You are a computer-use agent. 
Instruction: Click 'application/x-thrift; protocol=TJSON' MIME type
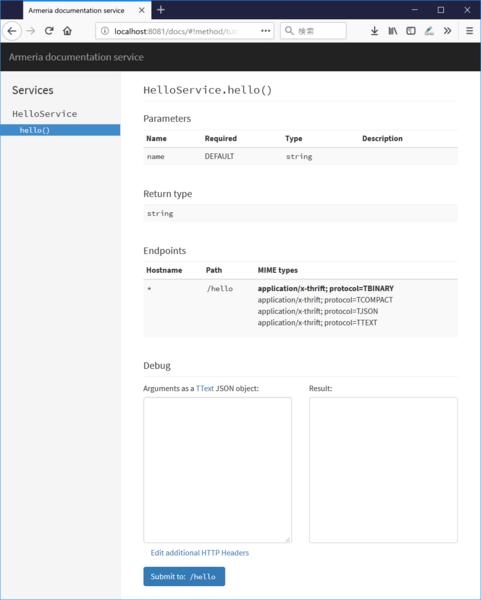318,311
